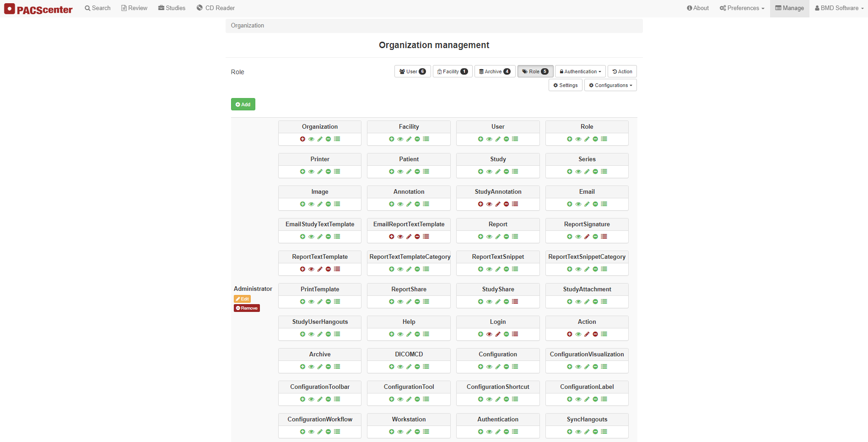Expand the Configurations dropdown
868x442 pixels.
point(610,85)
